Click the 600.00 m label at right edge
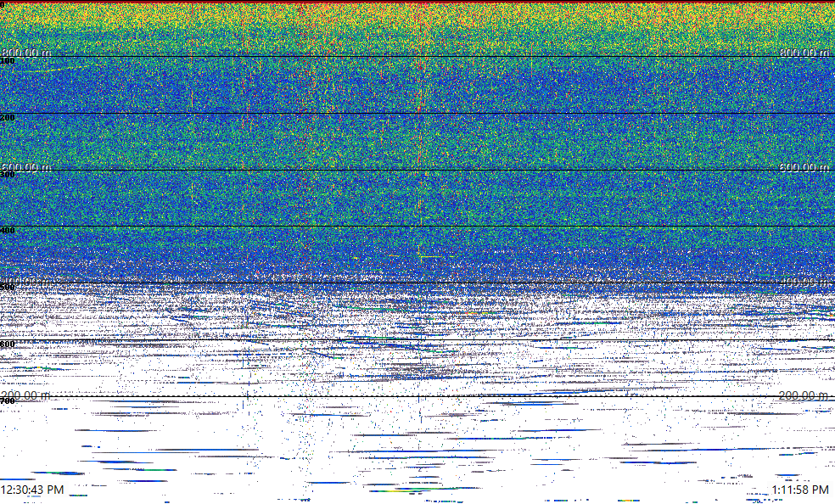The height and width of the screenshot is (504, 835). click(804, 167)
